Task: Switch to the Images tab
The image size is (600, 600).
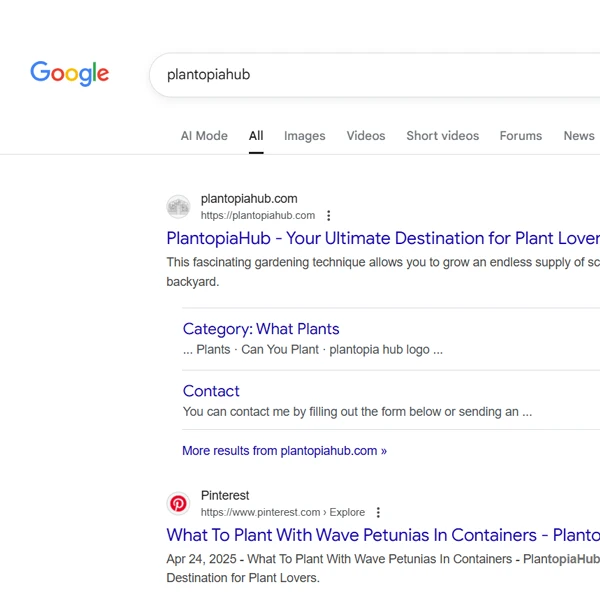Action: [304, 136]
